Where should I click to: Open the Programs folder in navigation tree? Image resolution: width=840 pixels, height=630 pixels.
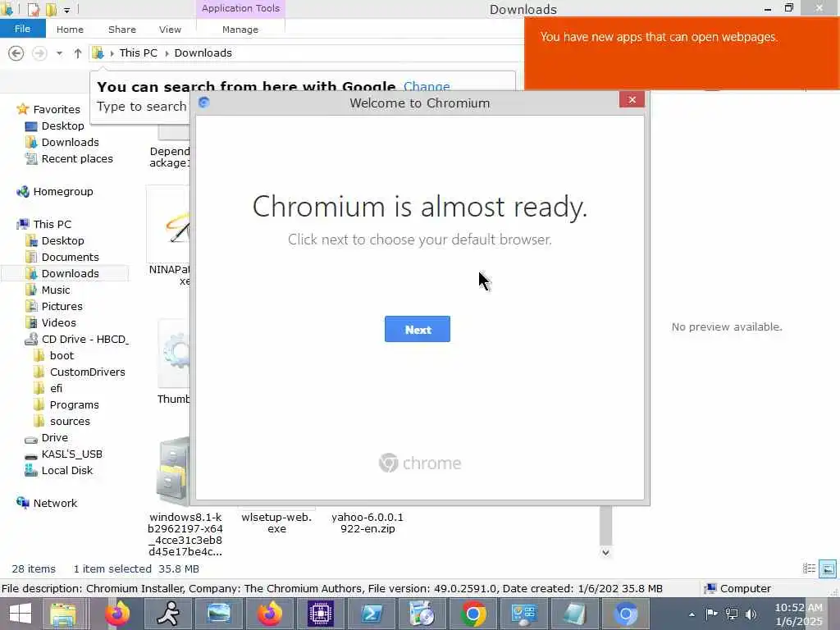(x=74, y=405)
